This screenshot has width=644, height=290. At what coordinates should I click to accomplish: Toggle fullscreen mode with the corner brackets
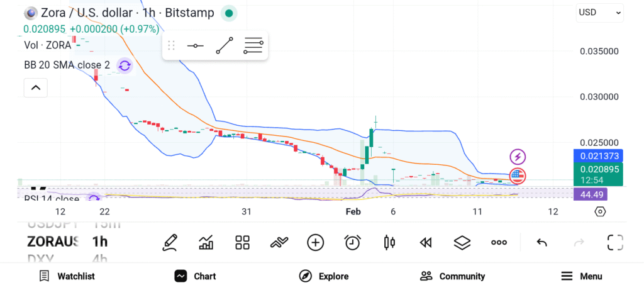tap(615, 242)
